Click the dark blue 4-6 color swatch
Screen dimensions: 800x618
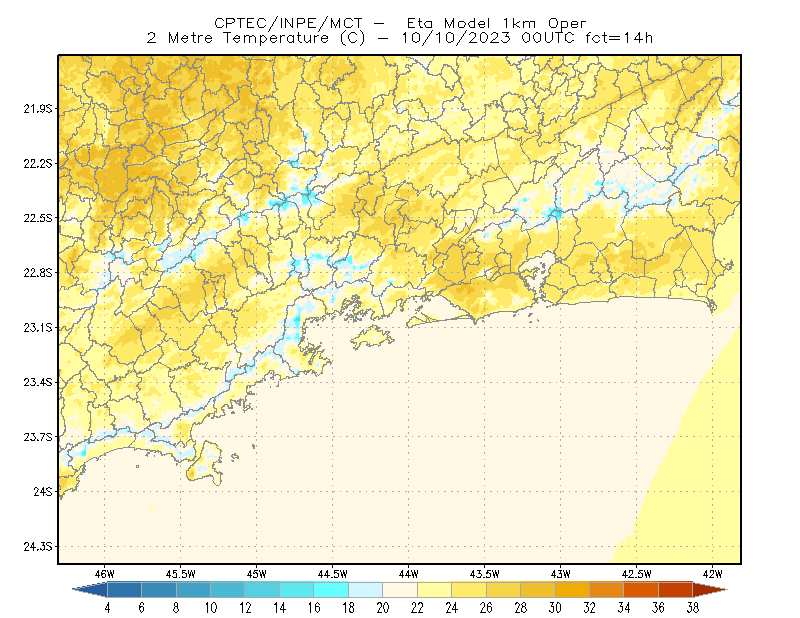124,590
